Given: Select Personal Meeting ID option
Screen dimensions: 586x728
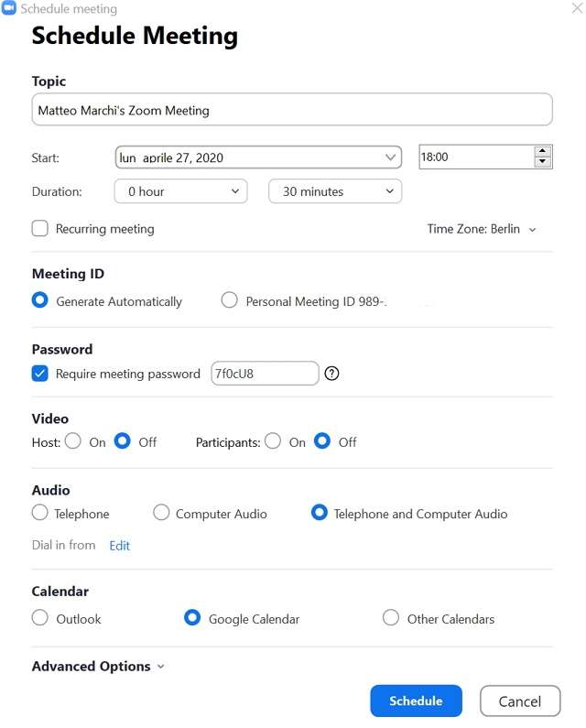Looking at the screenshot, I should [229, 300].
